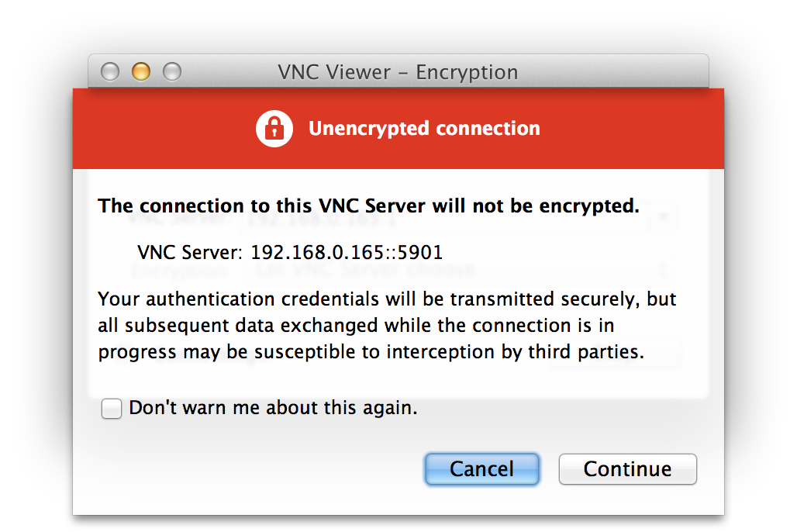Click the gray zoom window button

click(x=171, y=72)
